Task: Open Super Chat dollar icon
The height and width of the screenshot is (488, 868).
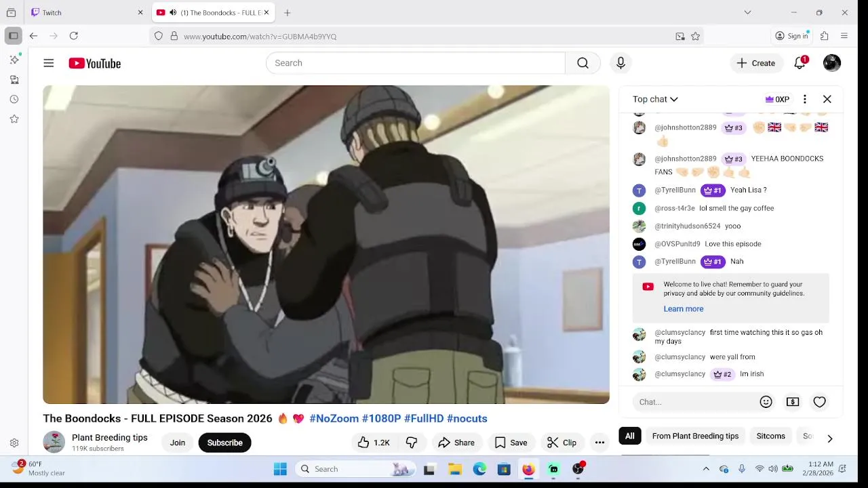Action: (793, 402)
